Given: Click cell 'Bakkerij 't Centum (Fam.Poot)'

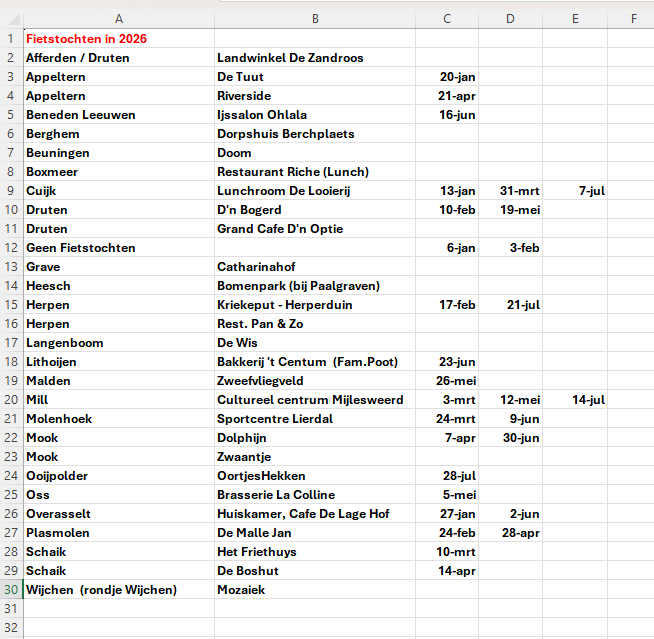Looking at the screenshot, I should pyautogui.click(x=315, y=362).
